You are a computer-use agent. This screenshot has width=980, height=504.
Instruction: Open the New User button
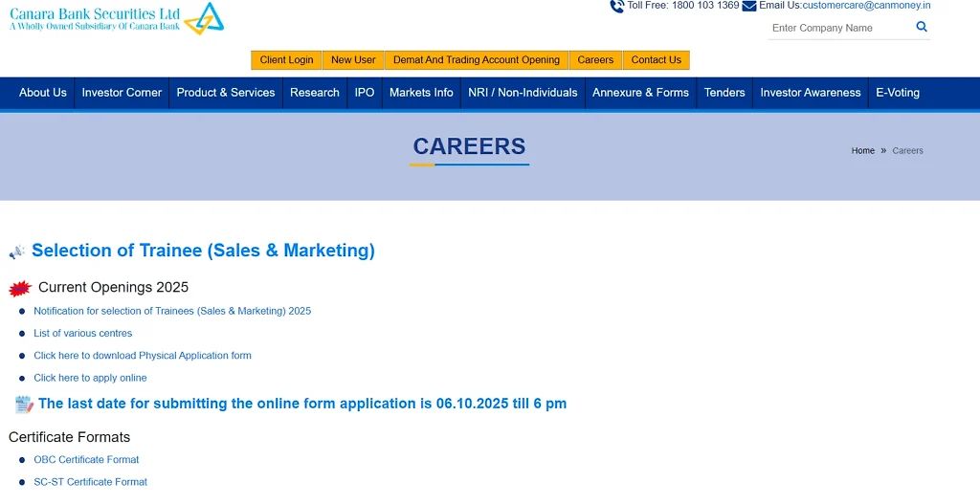[x=353, y=60]
